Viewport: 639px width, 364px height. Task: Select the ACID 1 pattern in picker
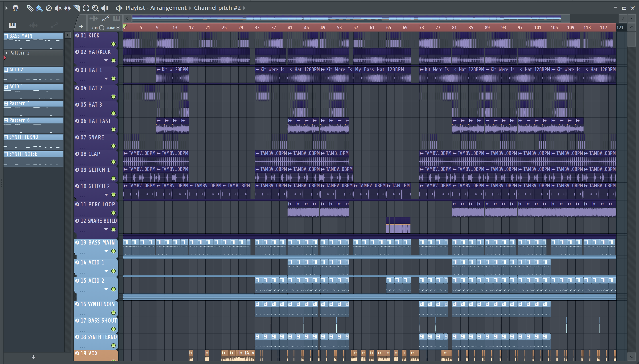click(x=34, y=91)
